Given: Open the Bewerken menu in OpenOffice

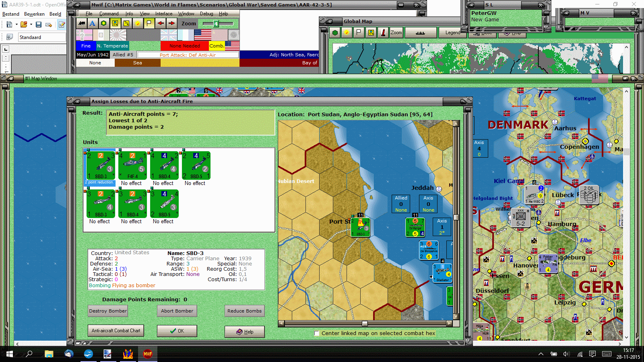Looking at the screenshot, I should click(34, 14).
